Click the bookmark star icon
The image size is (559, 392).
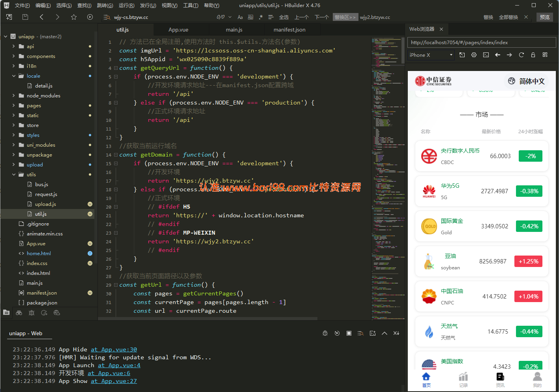pos(73,17)
